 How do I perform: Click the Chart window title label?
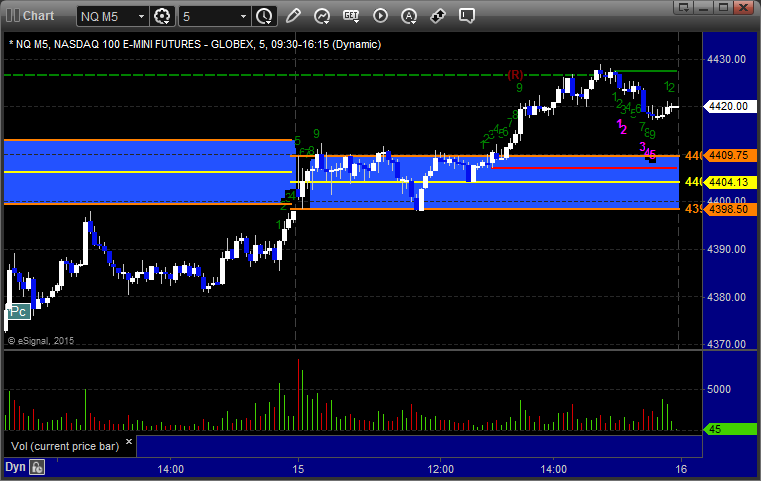coord(38,16)
